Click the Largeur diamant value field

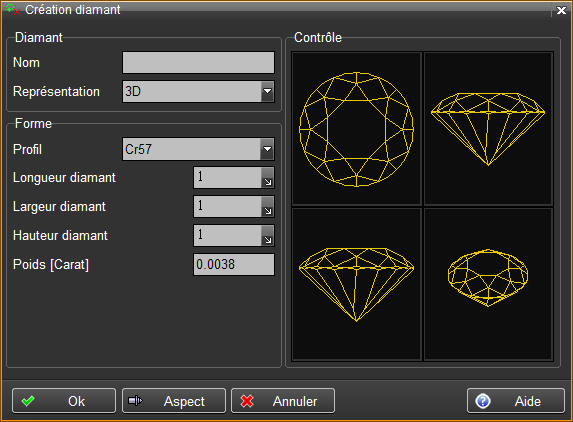pos(227,206)
